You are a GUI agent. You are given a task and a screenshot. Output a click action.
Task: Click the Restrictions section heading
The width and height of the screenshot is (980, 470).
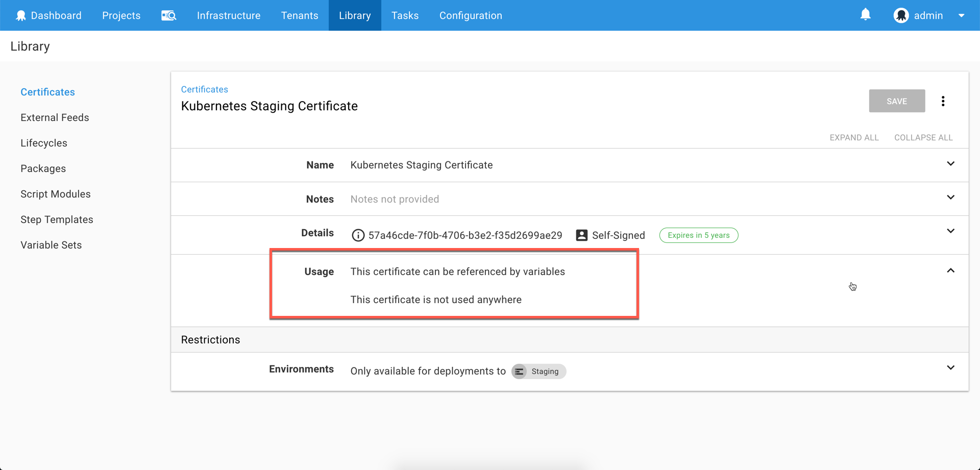coord(210,340)
